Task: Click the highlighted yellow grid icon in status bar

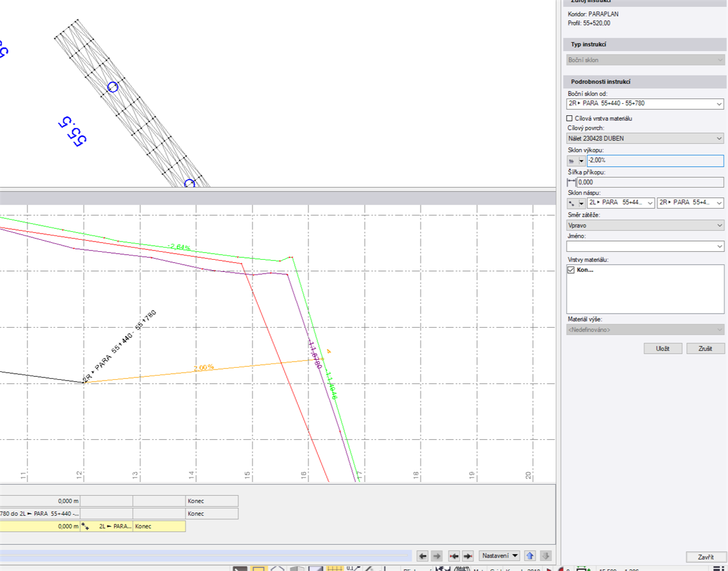Action: tap(335, 569)
